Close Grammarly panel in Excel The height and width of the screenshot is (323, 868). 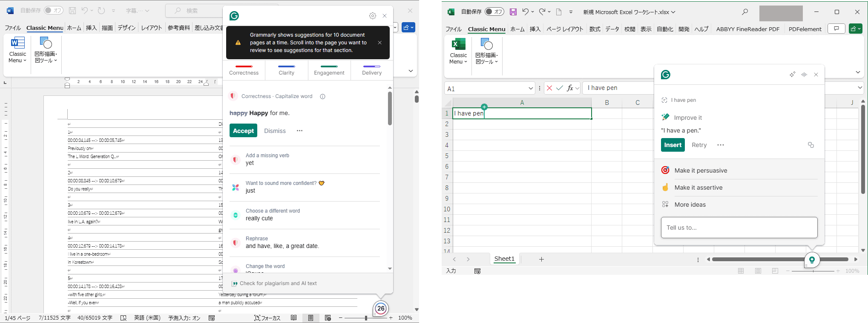(816, 75)
